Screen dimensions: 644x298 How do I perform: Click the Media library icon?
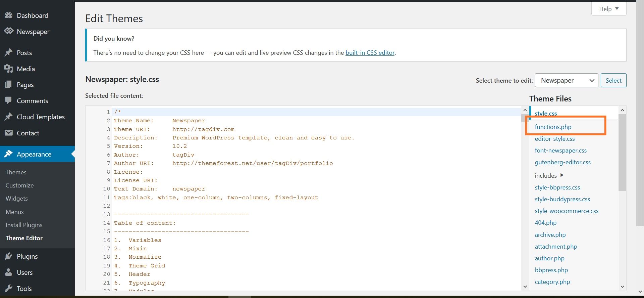pos(8,69)
